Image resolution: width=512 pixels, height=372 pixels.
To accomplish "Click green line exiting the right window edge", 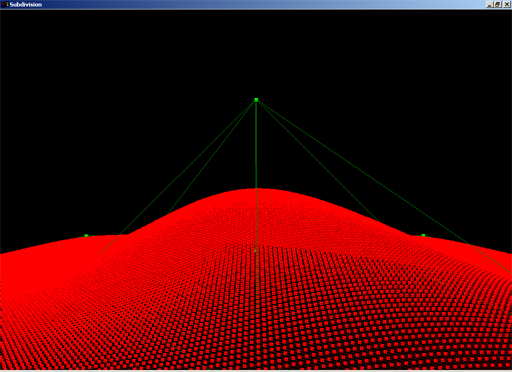I will (509, 272).
